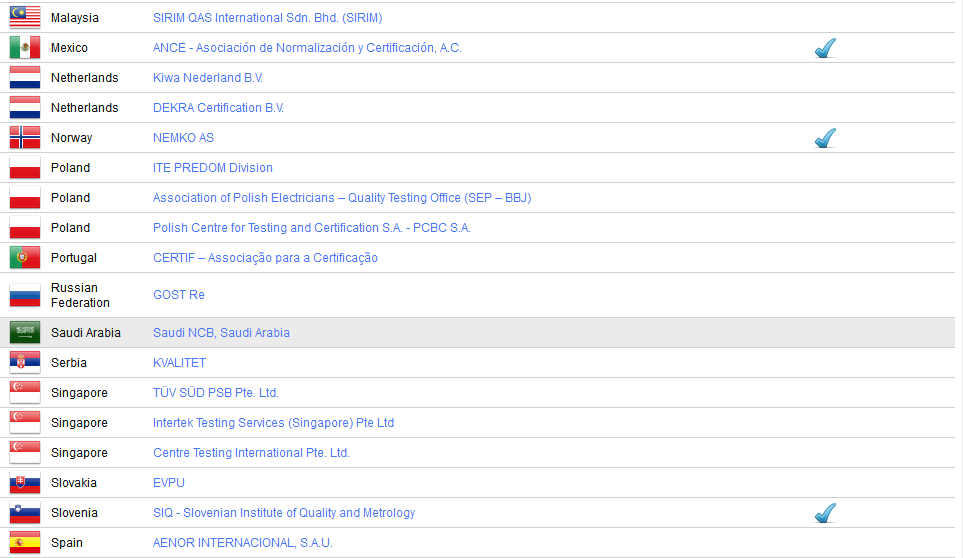Visit the GOST Re link
Image resolution: width=963 pixels, height=558 pixels.
pos(179,295)
